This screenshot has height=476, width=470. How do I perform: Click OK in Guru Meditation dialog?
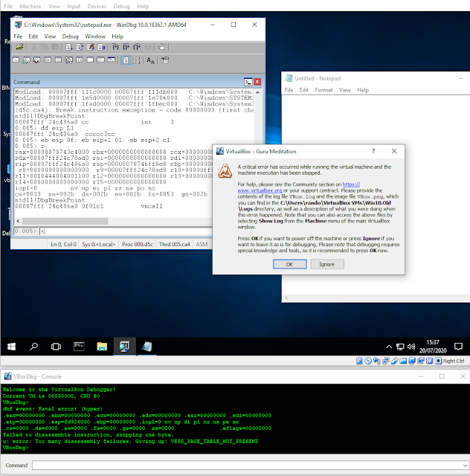[x=289, y=264]
